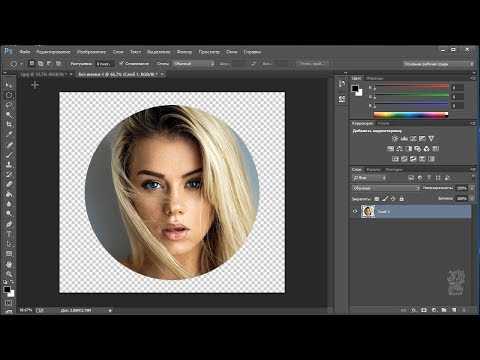This screenshot has width=480, height=360.
Task: Select the Crop tool
Action: (9, 125)
